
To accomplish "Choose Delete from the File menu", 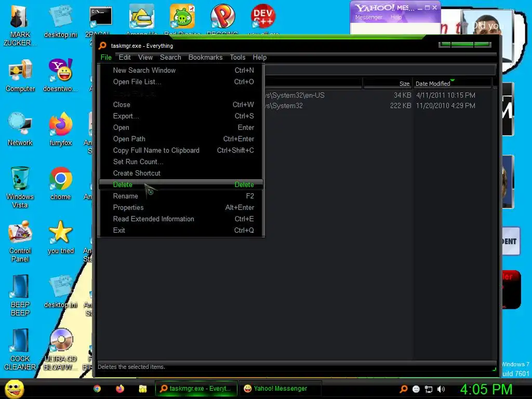I will (181, 184).
